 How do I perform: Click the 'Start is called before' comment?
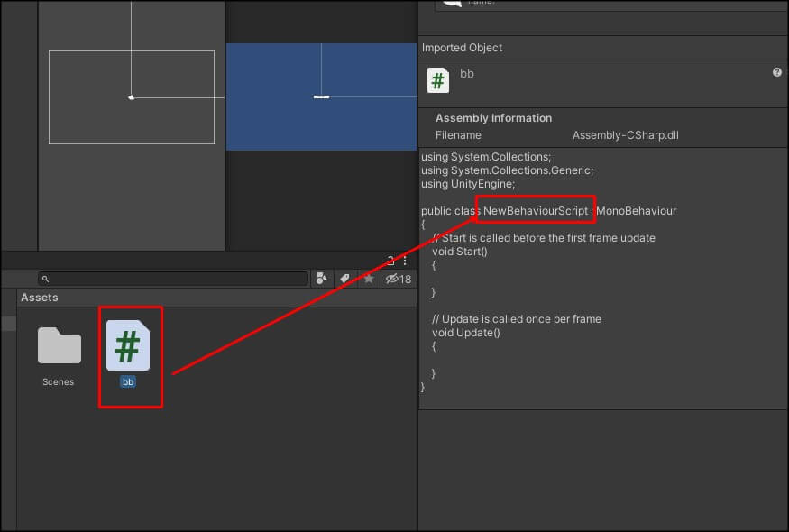[544, 238]
